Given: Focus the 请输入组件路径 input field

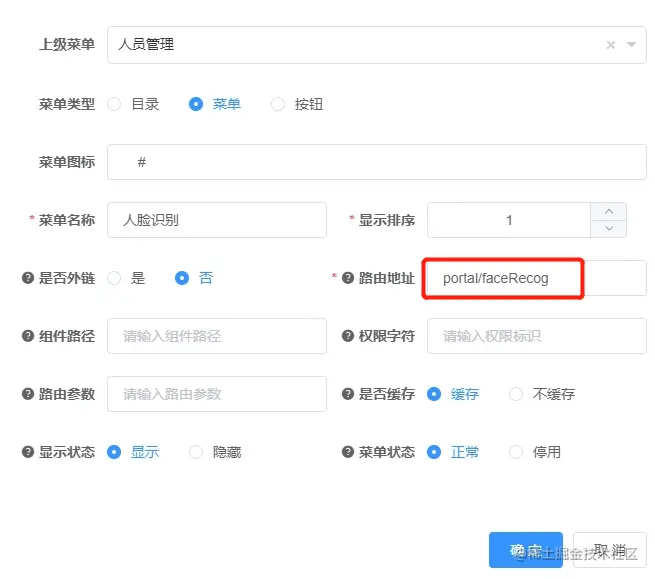Looking at the screenshot, I should coord(217,336).
